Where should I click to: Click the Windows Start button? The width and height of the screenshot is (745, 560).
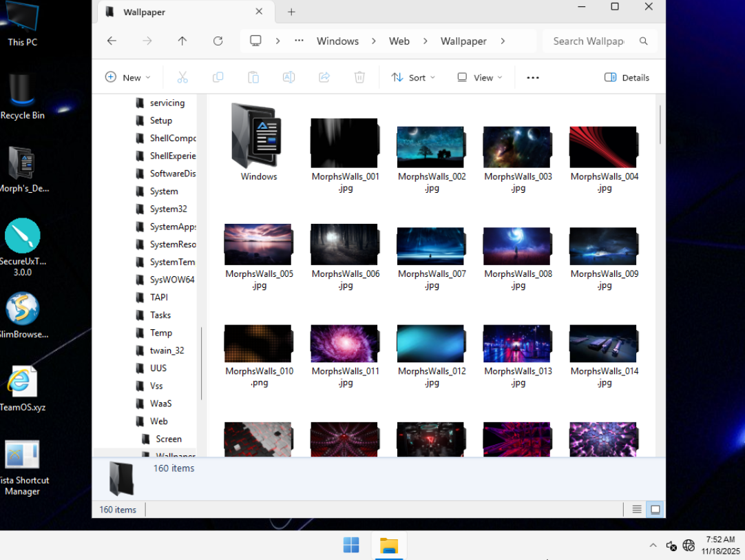coord(351,546)
